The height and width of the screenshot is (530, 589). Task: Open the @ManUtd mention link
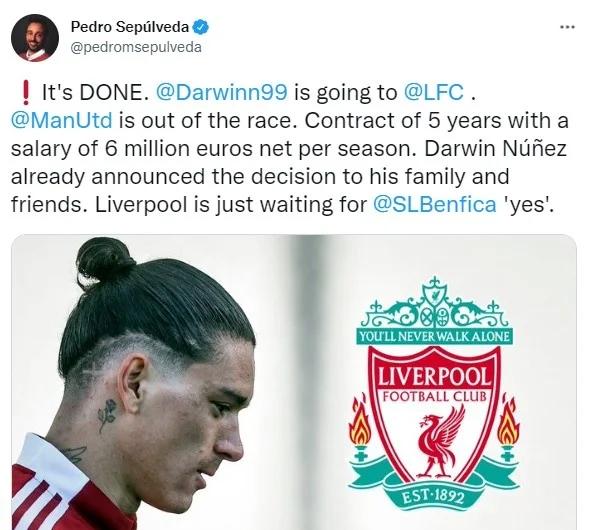coord(62,121)
